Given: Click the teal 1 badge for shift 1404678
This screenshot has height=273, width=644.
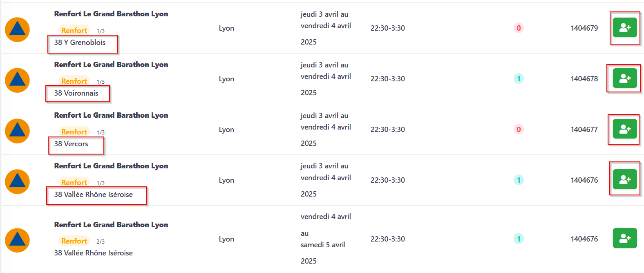Looking at the screenshot, I should point(519,79).
